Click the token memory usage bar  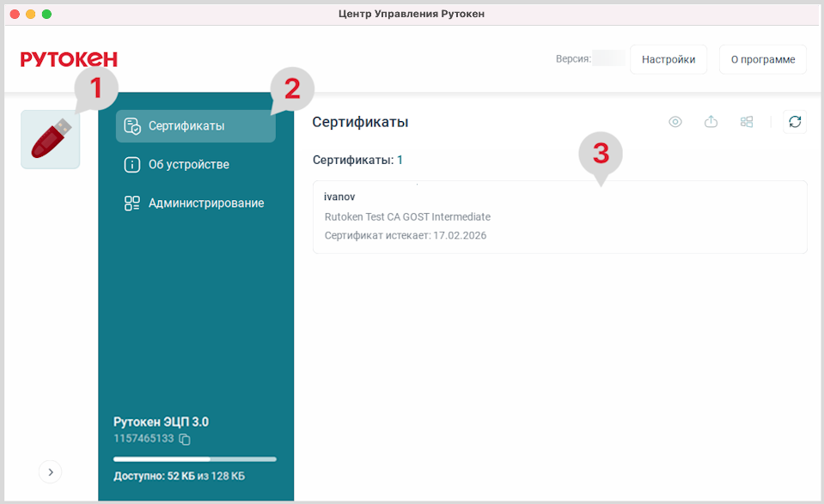195,459
